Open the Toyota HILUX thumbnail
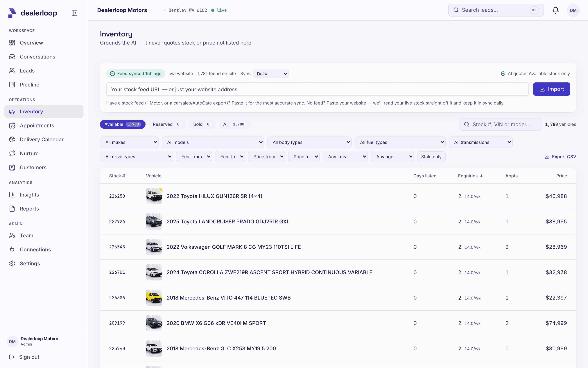Viewport: 588px width, 368px height. pyautogui.click(x=154, y=196)
